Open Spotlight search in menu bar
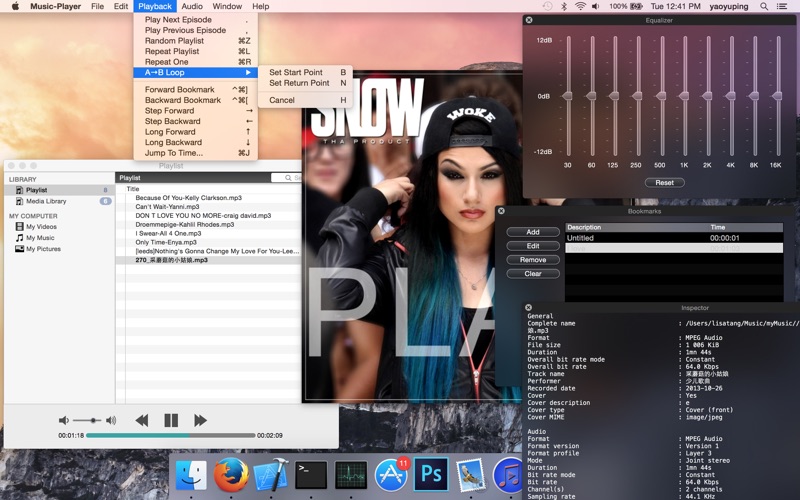The height and width of the screenshot is (500, 800). pos(764,6)
